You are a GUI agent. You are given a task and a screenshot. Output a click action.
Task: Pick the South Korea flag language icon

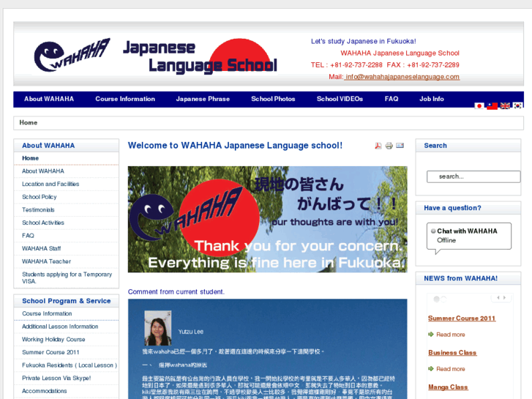tap(518, 106)
